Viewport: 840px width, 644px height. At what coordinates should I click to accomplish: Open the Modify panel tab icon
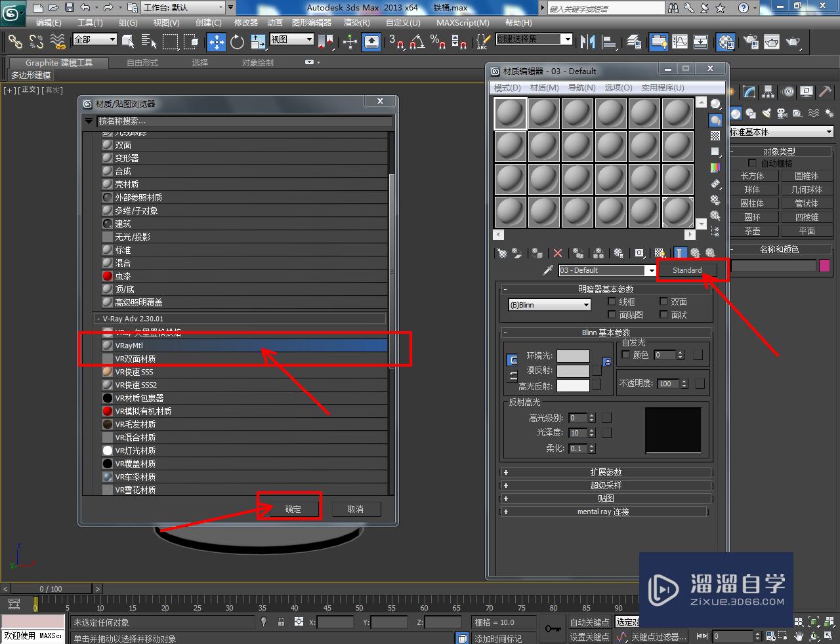click(x=749, y=92)
